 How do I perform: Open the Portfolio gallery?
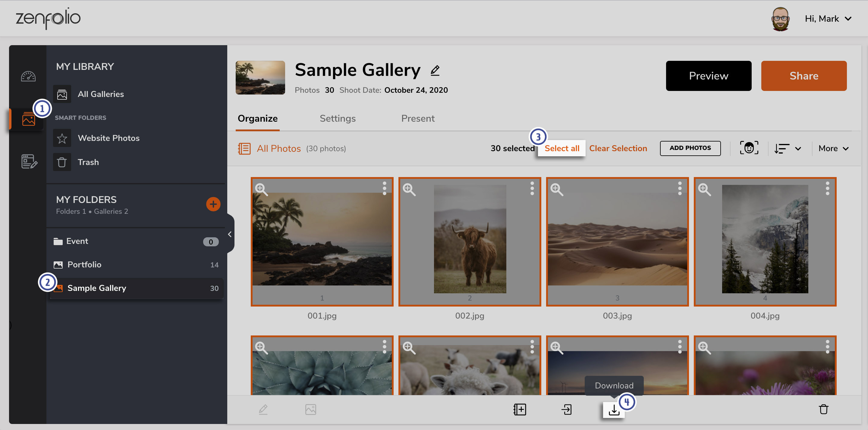(136, 265)
